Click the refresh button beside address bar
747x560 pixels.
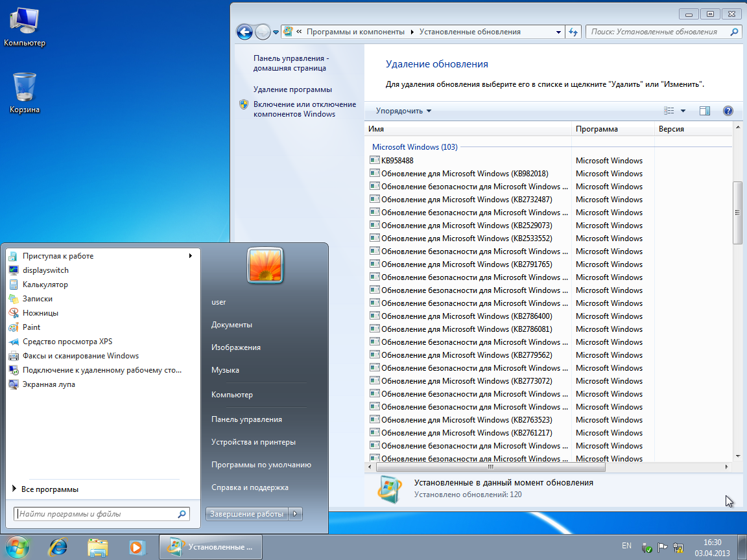[573, 32]
